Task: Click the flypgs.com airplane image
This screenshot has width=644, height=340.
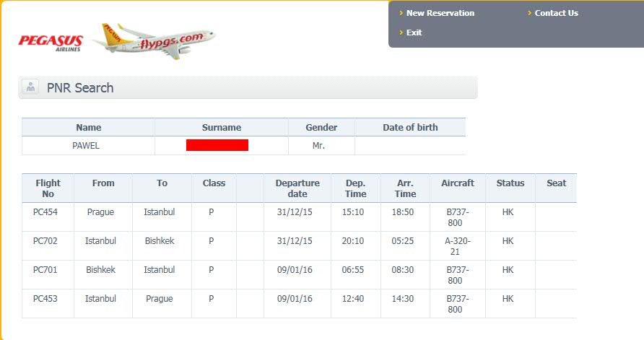Action: pyautogui.click(x=154, y=40)
